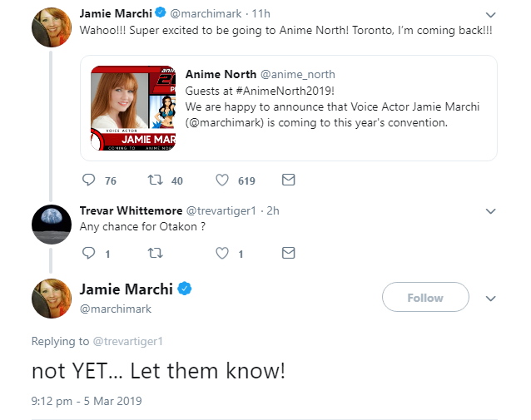The width and height of the screenshot is (531, 420).
Task: Click the @marchimark handle in top tweet
Action: click(206, 13)
